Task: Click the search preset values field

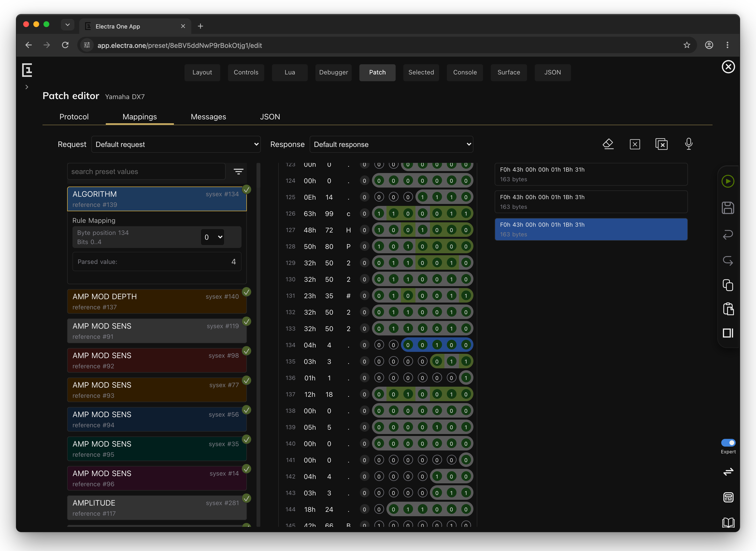Action: 146,171
